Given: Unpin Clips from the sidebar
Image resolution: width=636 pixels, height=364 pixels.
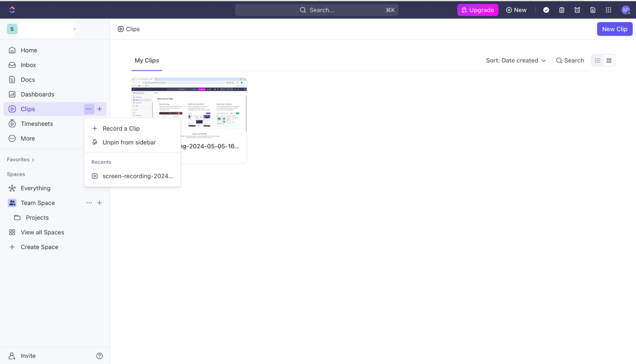Looking at the screenshot, I should tap(129, 142).
